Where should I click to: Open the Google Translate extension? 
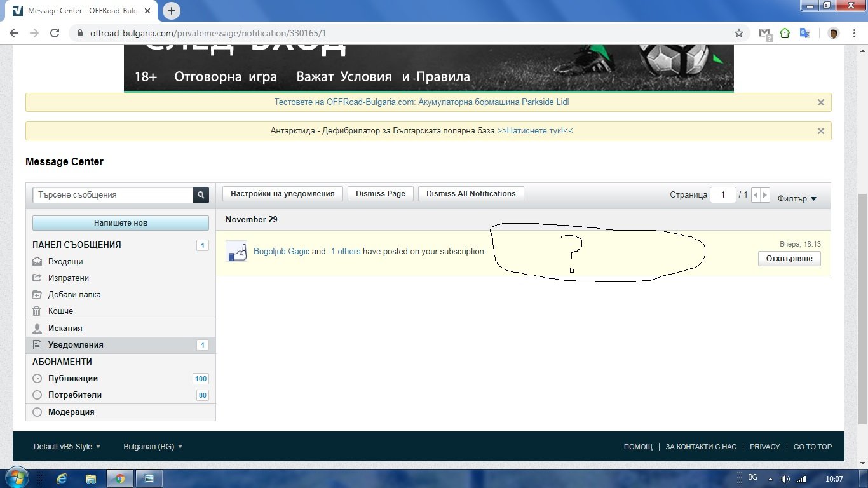click(804, 33)
